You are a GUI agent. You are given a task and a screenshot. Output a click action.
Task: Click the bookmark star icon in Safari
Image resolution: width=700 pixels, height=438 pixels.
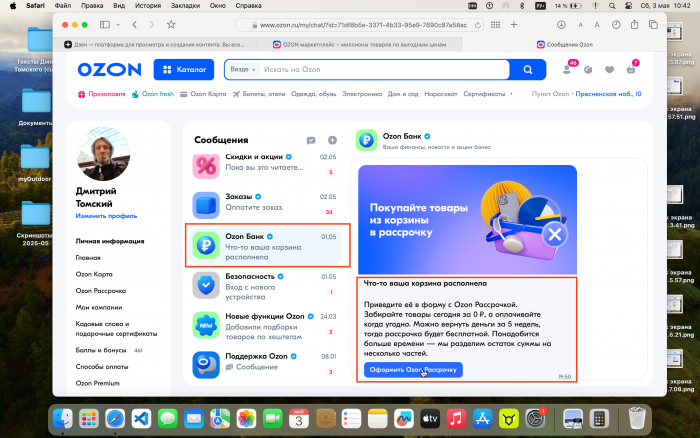coord(171,25)
